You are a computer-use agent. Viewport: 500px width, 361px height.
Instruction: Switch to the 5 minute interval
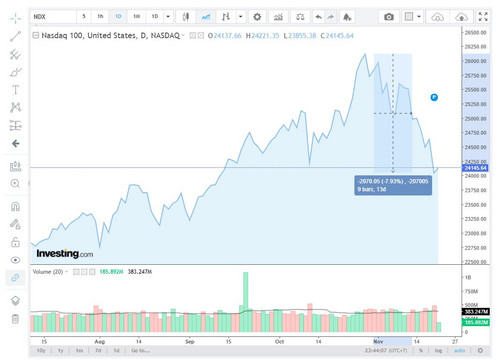pos(84,16)
